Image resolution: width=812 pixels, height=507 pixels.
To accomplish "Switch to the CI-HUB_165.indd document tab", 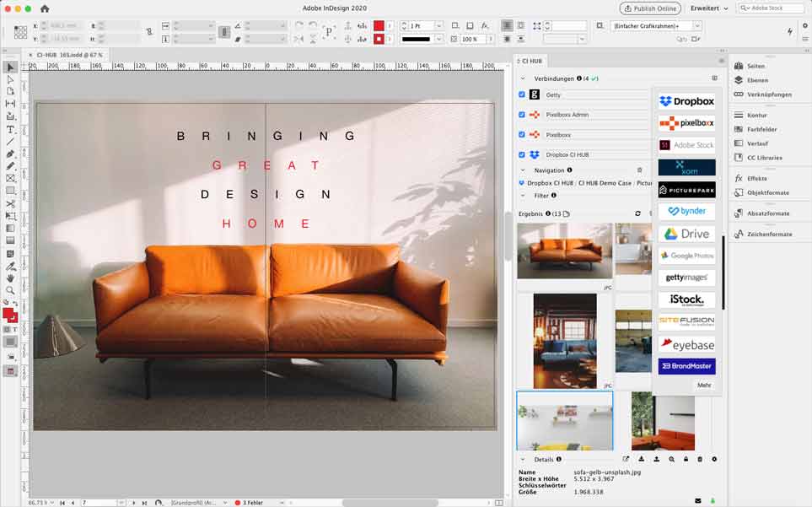I will click(x=69, y=55).
